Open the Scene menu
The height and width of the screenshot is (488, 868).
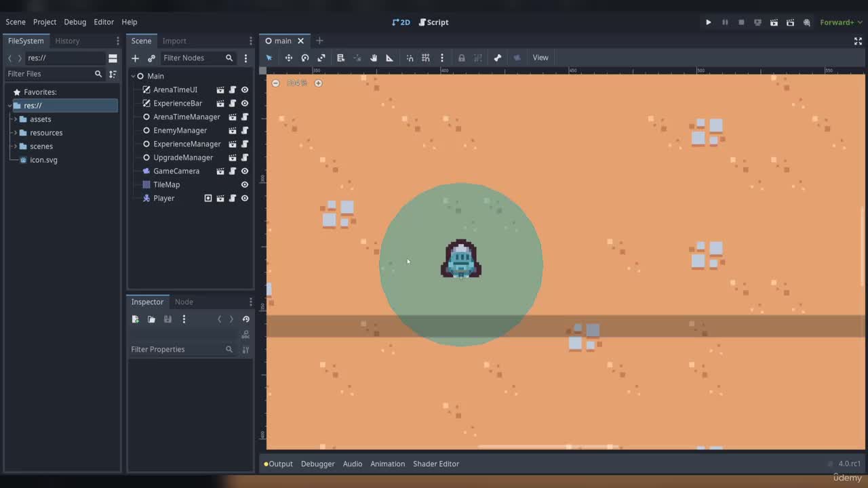(16, 22)
